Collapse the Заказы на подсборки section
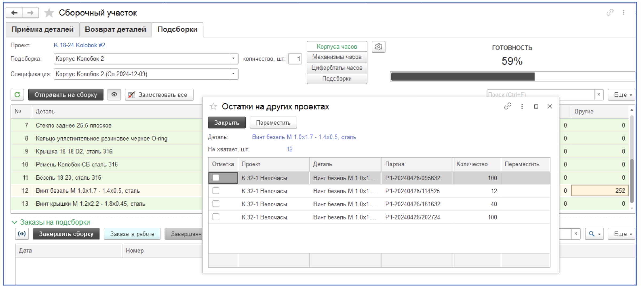Screen dimensions: 644x286 (14, 222)
